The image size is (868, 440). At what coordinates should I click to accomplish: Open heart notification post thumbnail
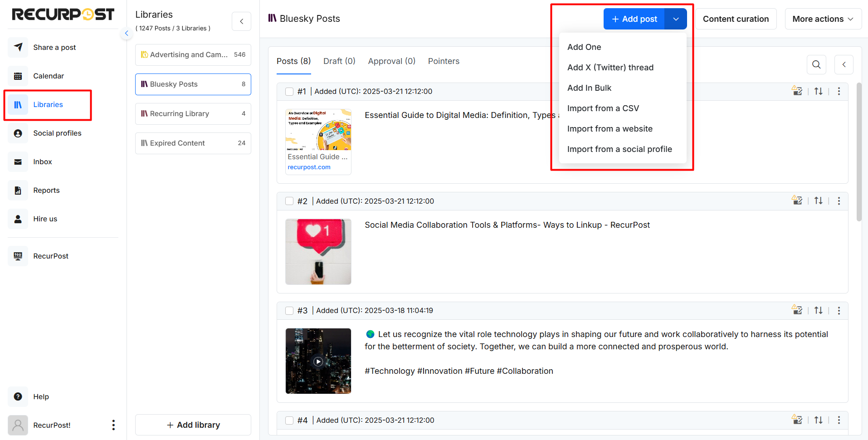tap(318, 252)
